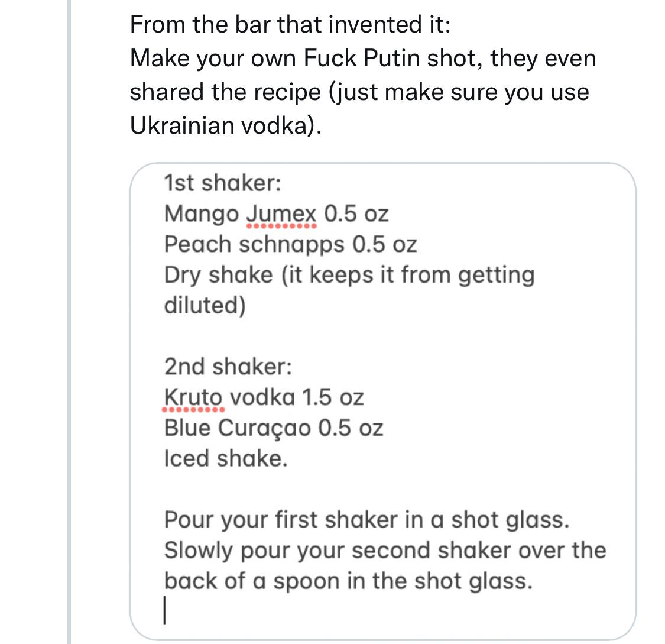The height and width of the screenshot is (644, 665).
Task: Click 'shared the recipe' text line
Action: click(359, 92)
